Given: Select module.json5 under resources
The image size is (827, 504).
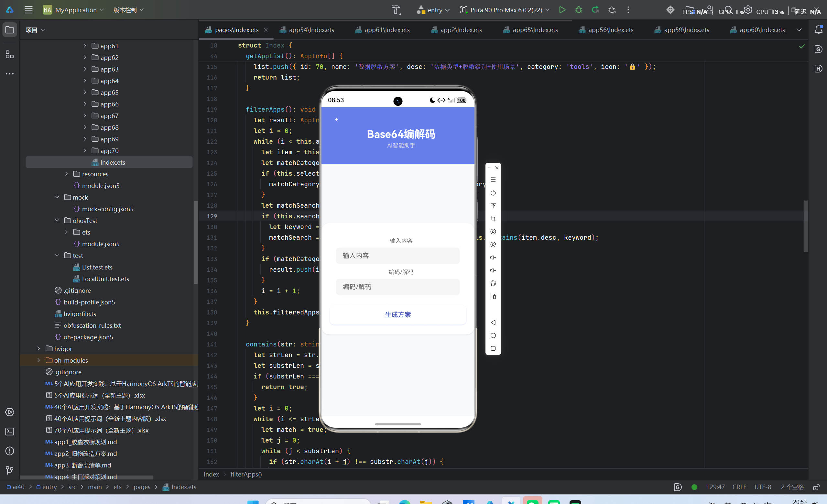Looking at the screenshot, I should click(101, 186).
